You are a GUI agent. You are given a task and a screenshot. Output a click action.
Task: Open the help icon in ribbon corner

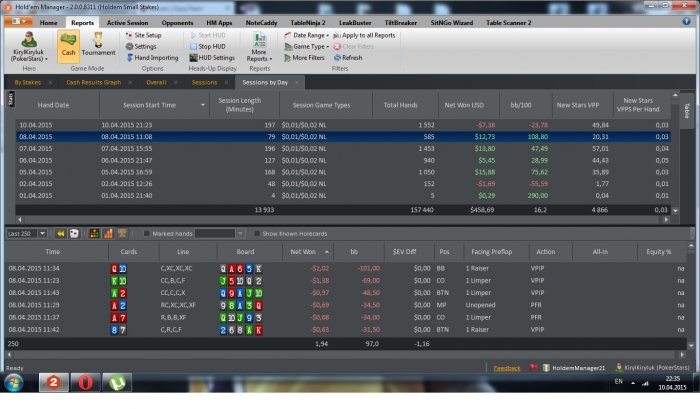coord(687,21)
